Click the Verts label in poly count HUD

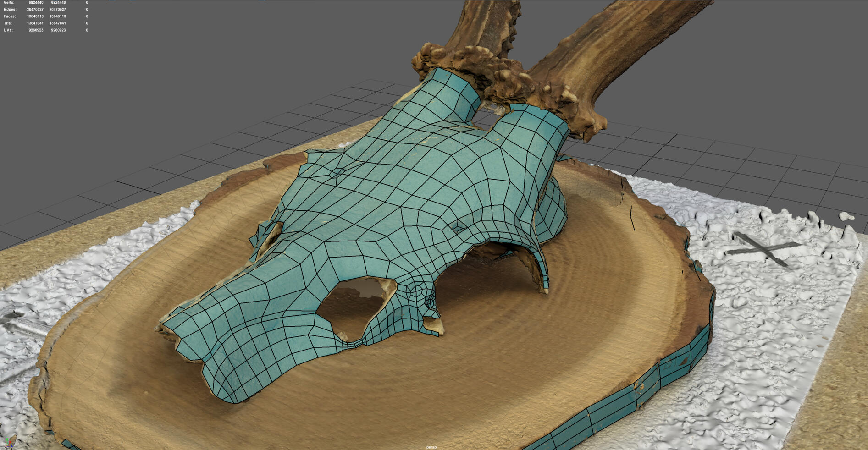[x=9, y=3]
